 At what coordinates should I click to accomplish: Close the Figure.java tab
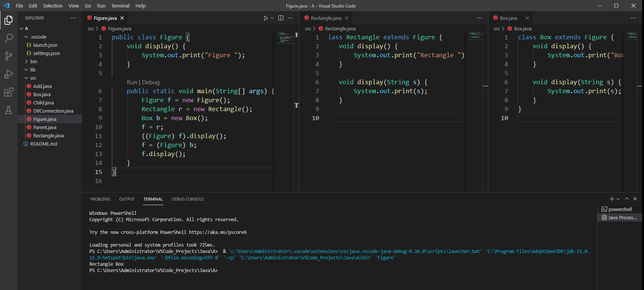tap(122, 18)
